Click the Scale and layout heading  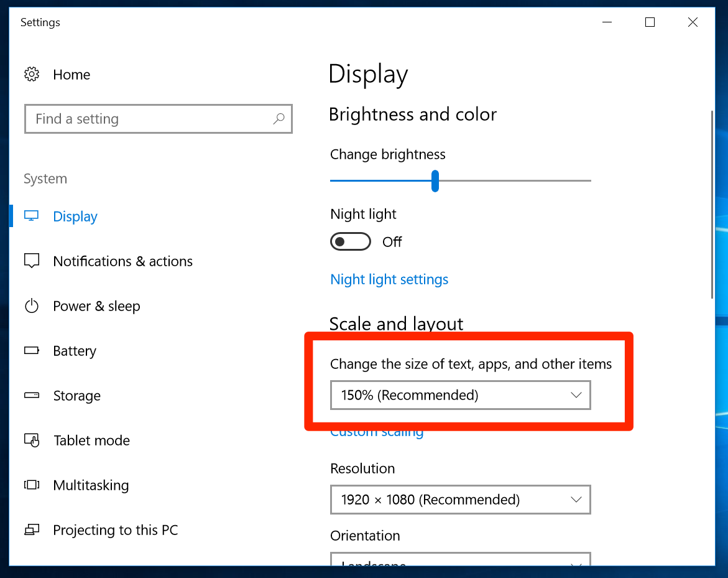[x=396, y=324]
